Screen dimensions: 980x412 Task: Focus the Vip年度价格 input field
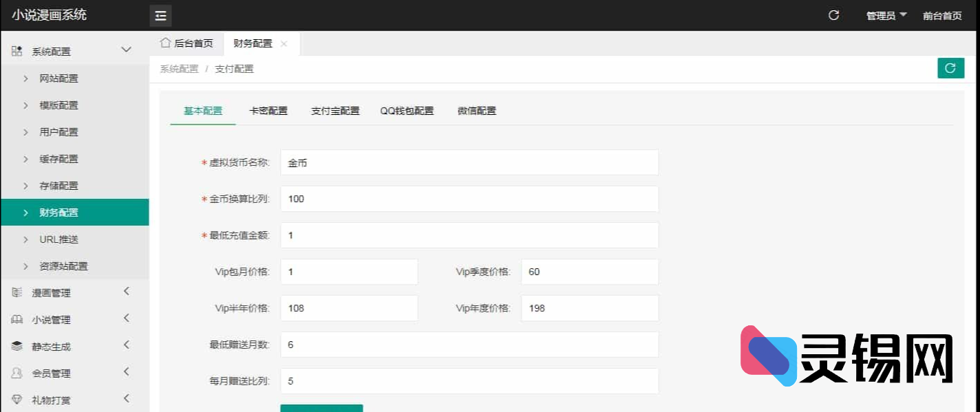click(589, 308)
